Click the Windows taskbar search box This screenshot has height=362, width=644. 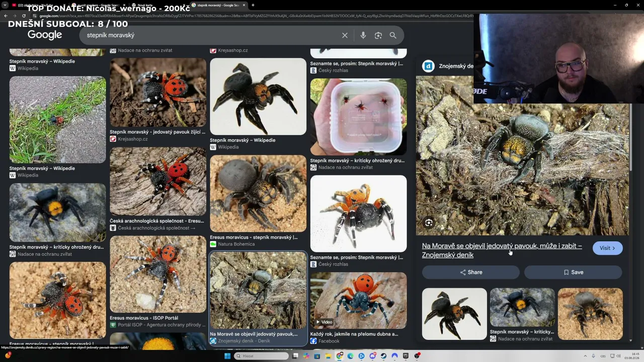tap(261, 356)
